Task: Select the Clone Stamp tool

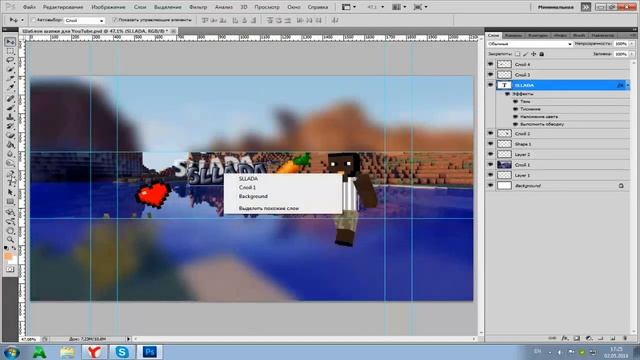Action: point(11,117)
